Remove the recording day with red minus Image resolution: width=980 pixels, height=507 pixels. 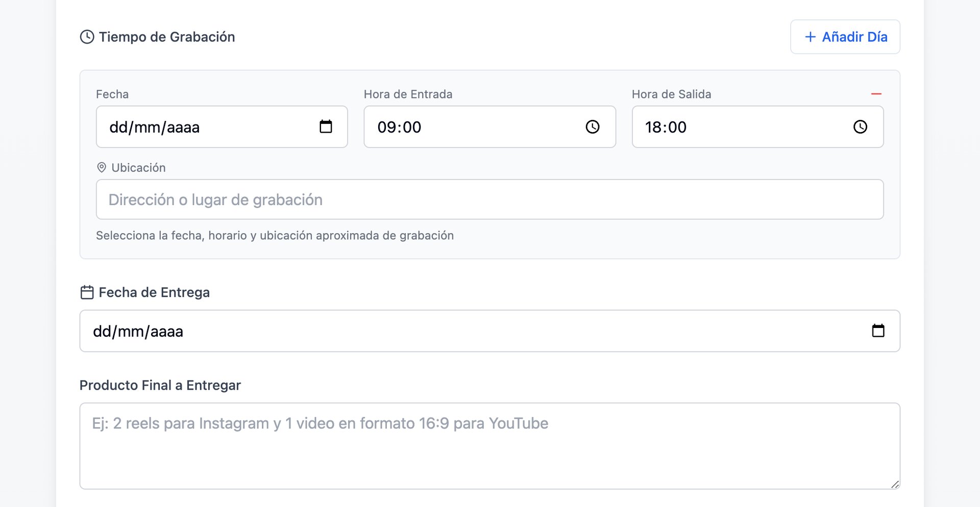(x=876, y=94)
